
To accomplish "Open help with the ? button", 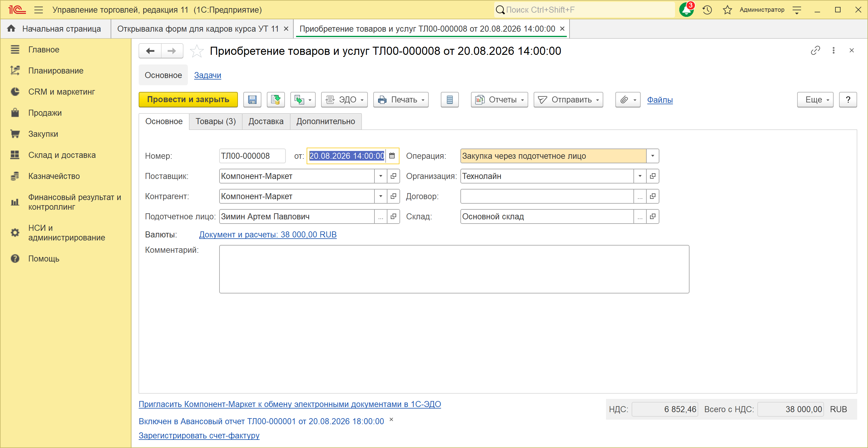I will [848, 100].
